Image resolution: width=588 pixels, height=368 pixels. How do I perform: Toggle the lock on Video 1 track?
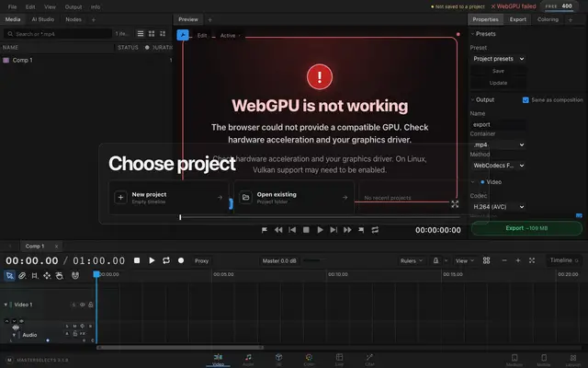pyautogui.click(x=90, y=305)
